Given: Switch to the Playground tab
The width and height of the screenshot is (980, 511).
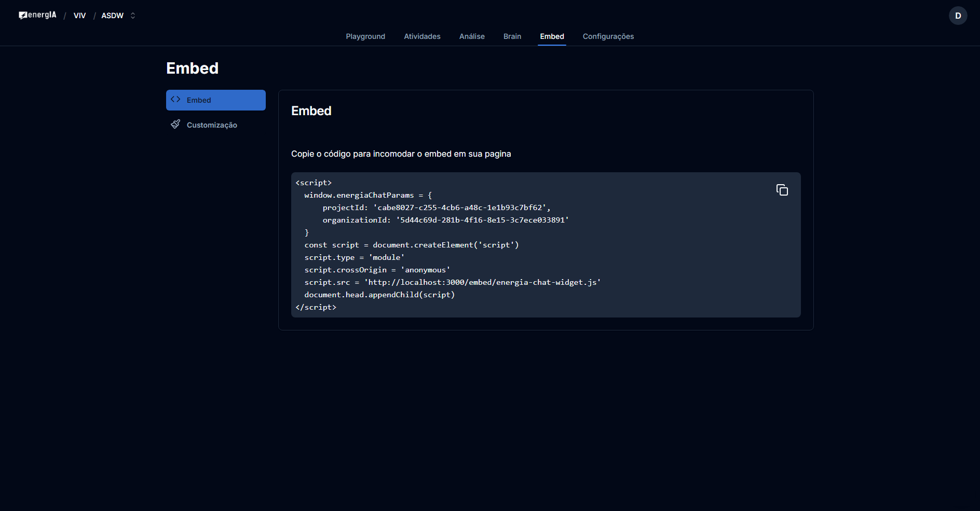Looking at the screenshot, I should [365, 36].
